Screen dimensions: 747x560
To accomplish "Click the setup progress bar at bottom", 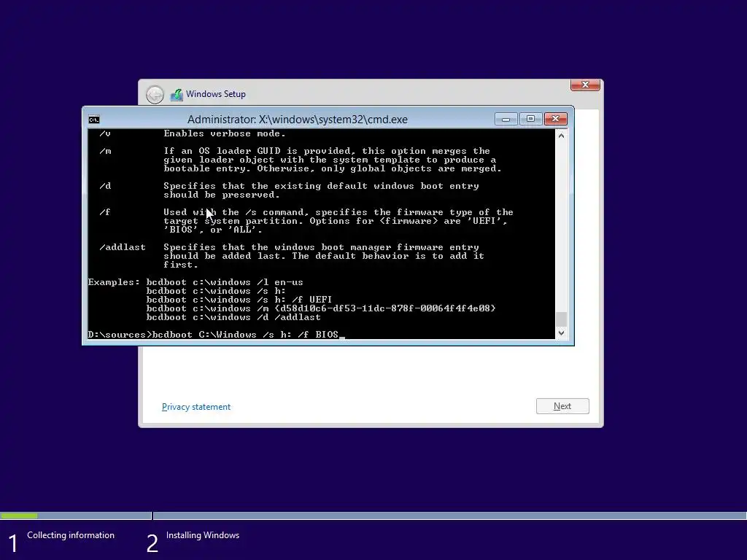I will coord(373,516).
